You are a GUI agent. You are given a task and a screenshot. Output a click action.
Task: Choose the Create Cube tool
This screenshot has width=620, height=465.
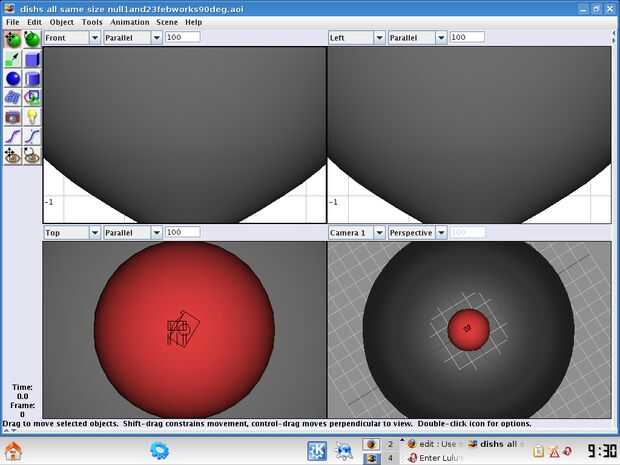pyautogui.click(x=32, y=59)
